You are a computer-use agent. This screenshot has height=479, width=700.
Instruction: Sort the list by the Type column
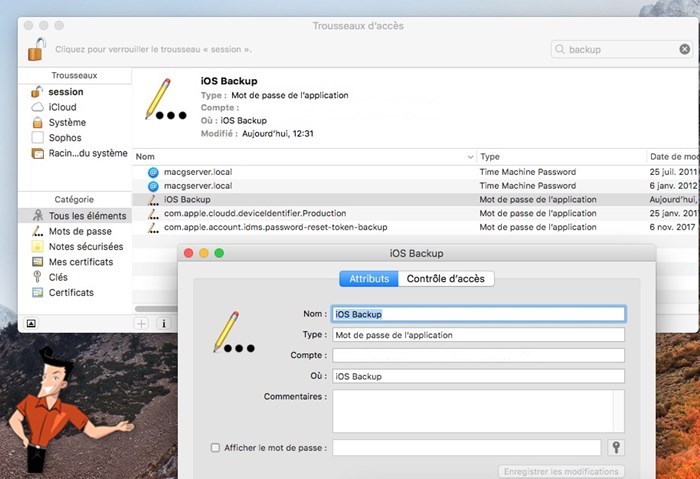561,157
